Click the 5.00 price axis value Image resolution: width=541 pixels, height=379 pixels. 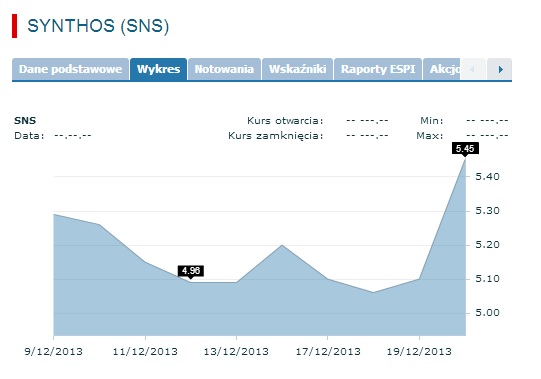[x=487, y=313]
